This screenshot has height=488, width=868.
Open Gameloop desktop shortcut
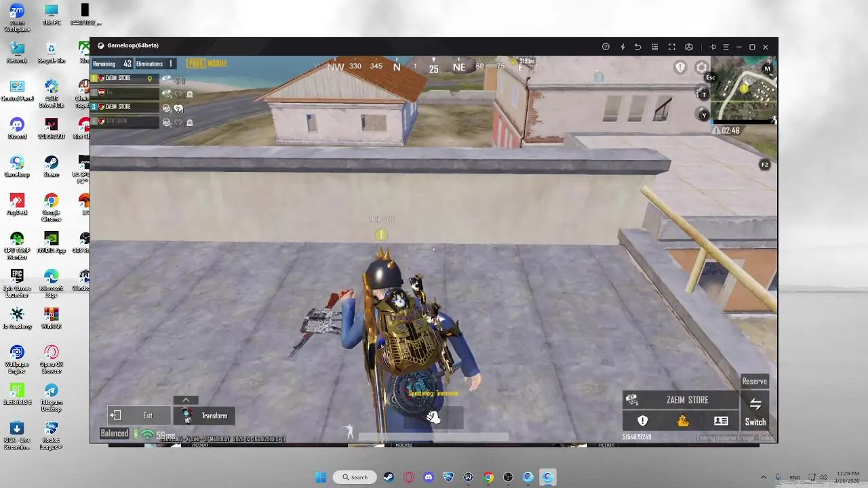(17, 167)
